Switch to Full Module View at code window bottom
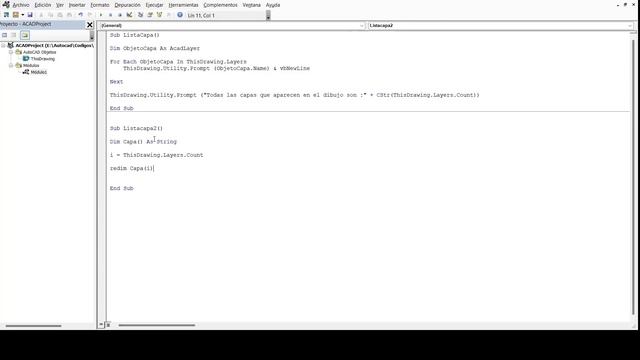 click(x=108, y=325)
